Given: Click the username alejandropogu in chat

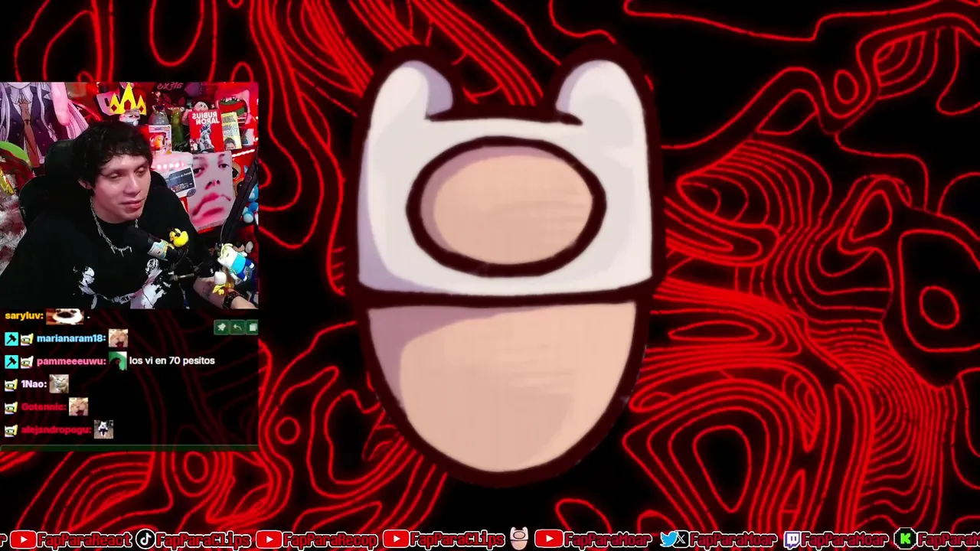Looking at the screenshot, I should [56, 430].
